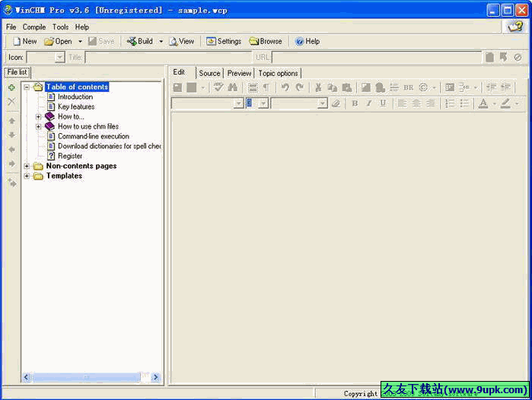Click the Build button

[x=140, y=41]
